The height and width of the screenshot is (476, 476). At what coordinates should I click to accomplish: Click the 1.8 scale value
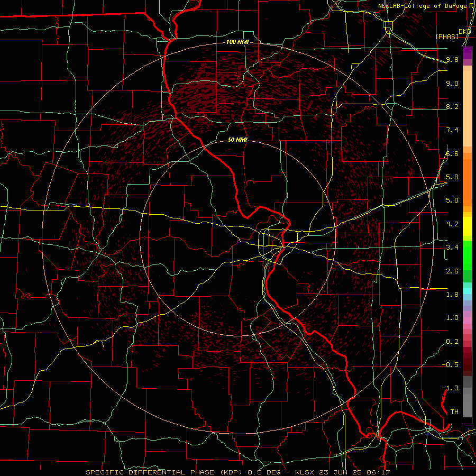[x=452, y=294]
